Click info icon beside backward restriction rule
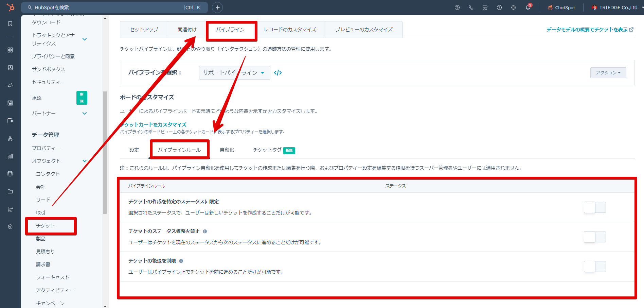Screen dimensions: 644x308 (x=181, y=261)
